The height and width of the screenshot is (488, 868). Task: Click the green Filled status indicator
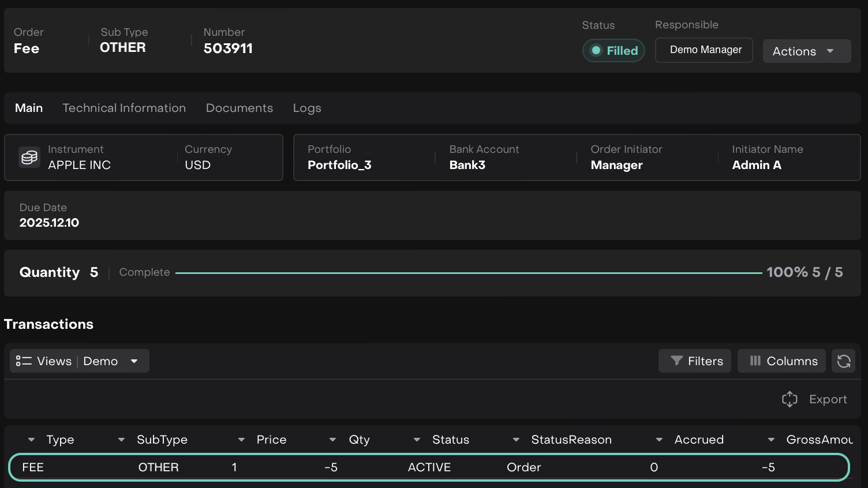click(x=613, y=51)
